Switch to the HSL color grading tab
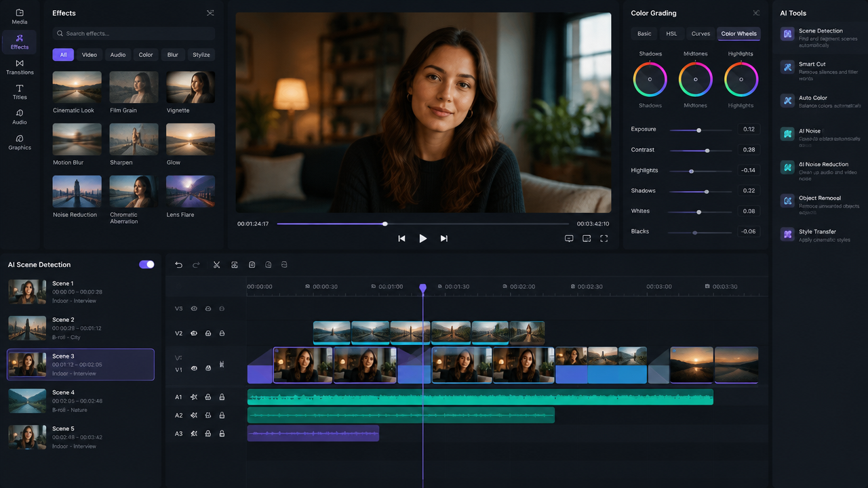 (x=671, y=34)
